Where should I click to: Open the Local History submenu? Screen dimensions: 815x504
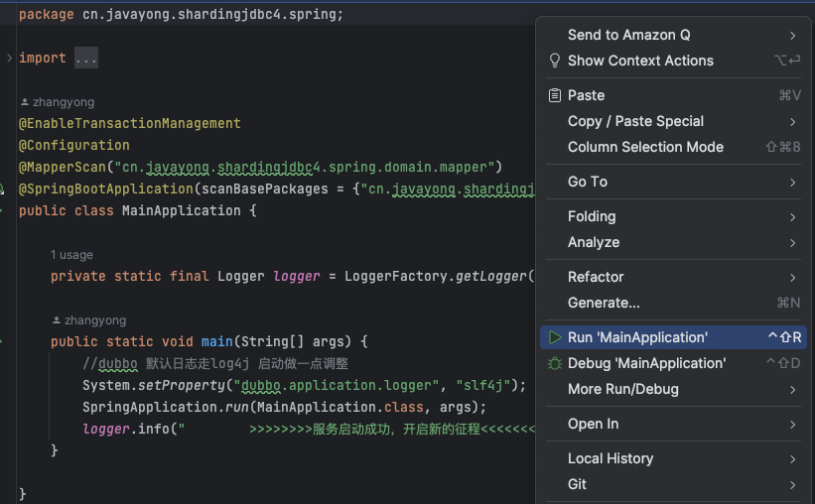(x=611, y=458)
